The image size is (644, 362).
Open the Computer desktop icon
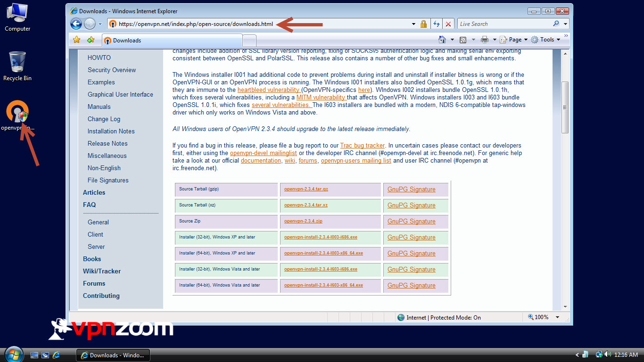pyautogui.click(x=17, y=17)
